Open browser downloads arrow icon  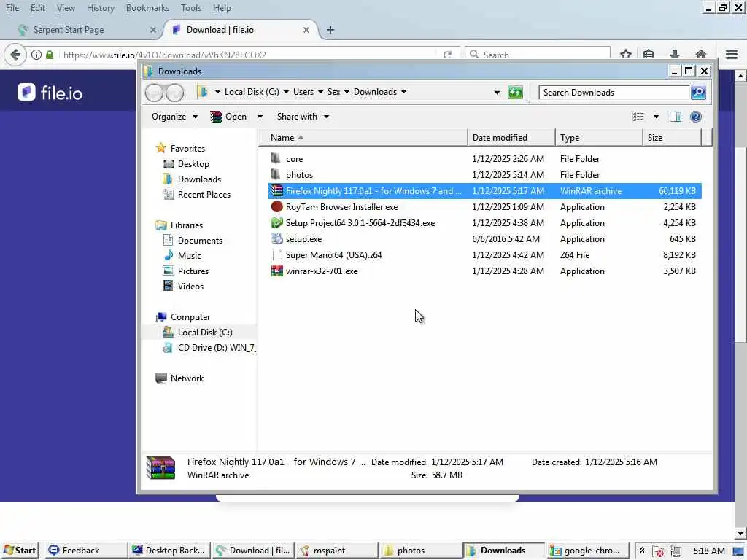[675, 54]
